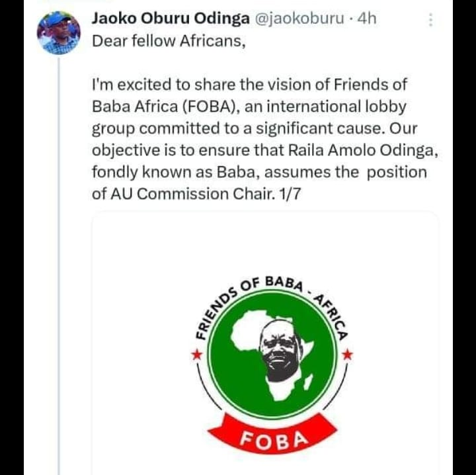The height and width of the screenshot is (475, 476).
Task: Click the 'Raila Amolo Odinga' name in the tweet
Action: (x=361, y=150)
